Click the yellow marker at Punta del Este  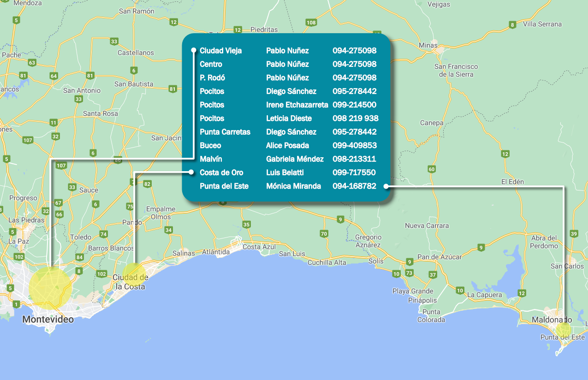pos(563,330)
